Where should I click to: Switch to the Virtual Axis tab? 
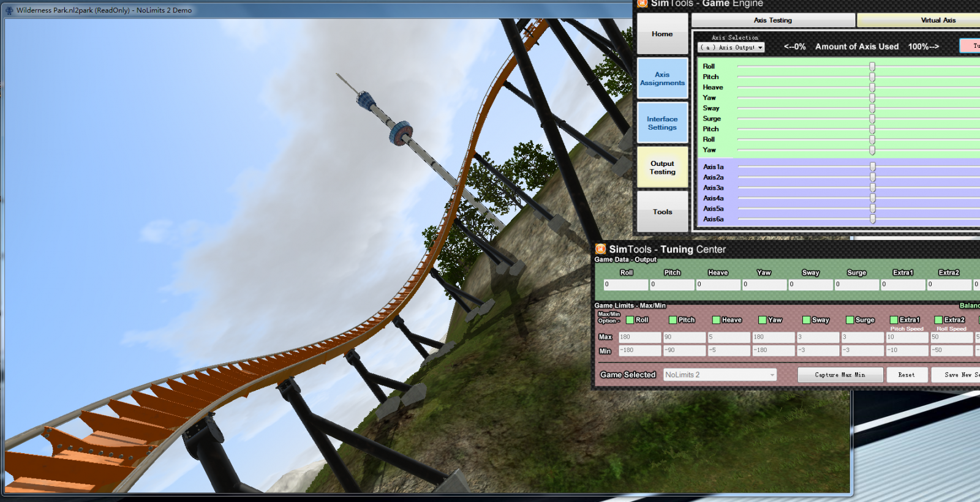[x=937, y=20]
